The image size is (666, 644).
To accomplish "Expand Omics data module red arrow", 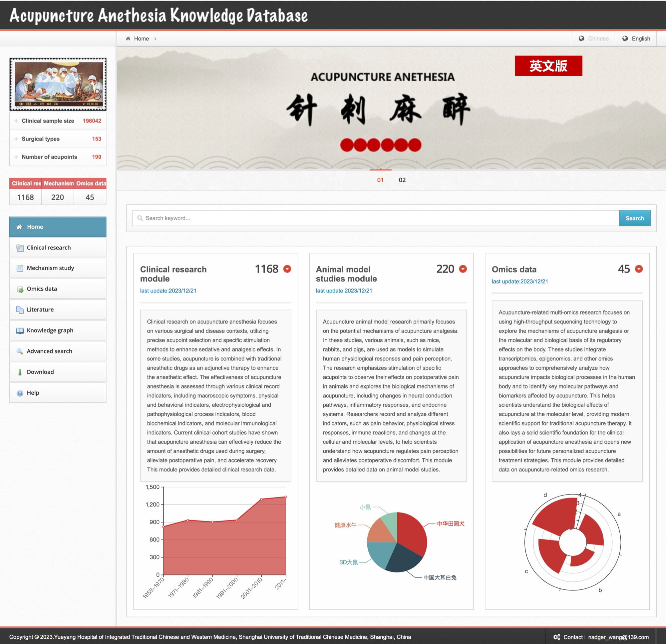I will [638, 269].
